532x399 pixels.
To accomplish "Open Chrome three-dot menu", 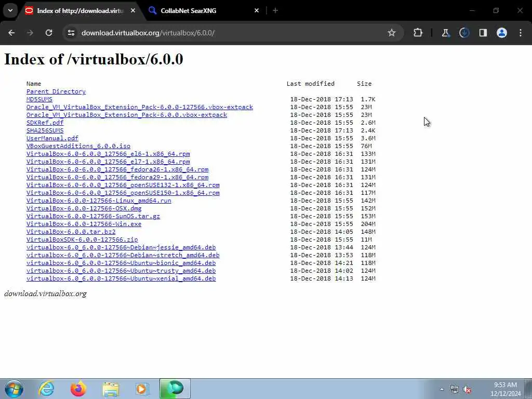I will click(x=521, y=33).
